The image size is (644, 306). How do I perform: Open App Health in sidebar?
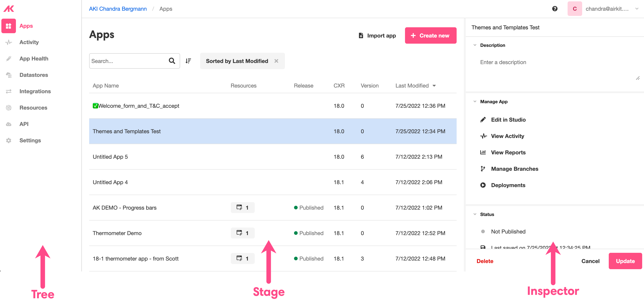[34, 58]
